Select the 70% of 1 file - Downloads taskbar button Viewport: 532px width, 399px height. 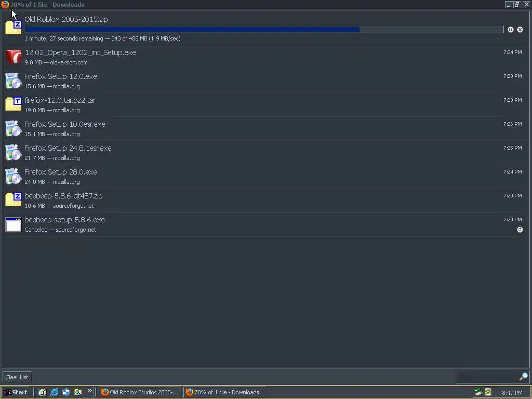click(224, 392)
